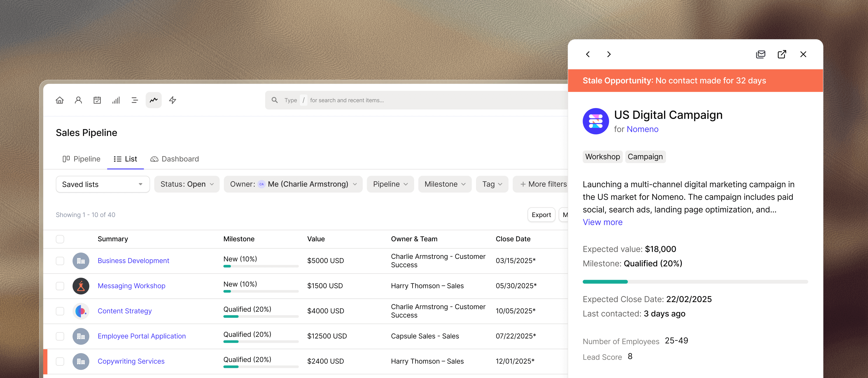Open the bar chart reports icon

click(116, 100)
